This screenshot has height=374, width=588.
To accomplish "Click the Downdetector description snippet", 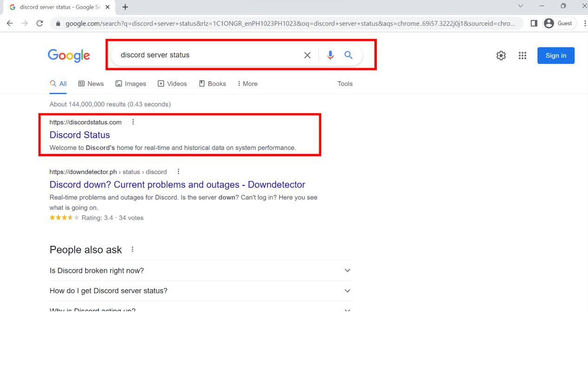I will tap(183, 202).
